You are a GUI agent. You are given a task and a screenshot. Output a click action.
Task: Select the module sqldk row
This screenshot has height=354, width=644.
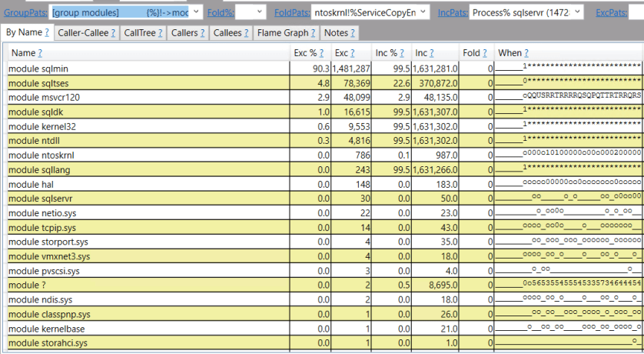tap(324, 112)
